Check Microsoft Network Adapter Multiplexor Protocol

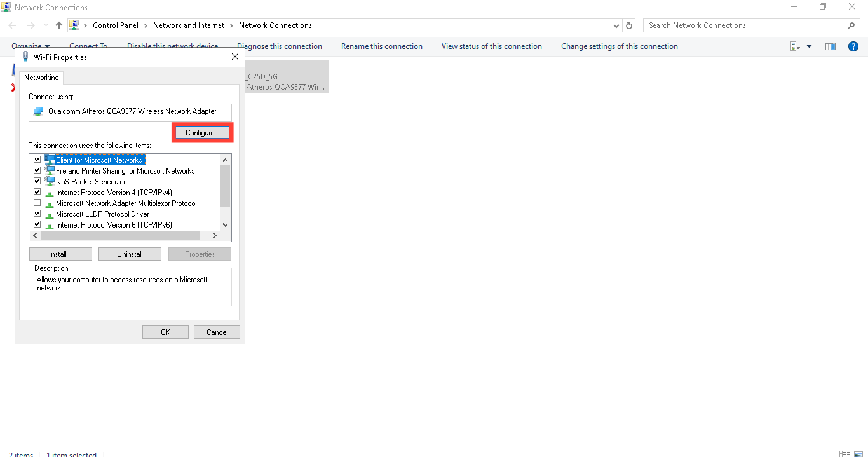tap(37, 203)
